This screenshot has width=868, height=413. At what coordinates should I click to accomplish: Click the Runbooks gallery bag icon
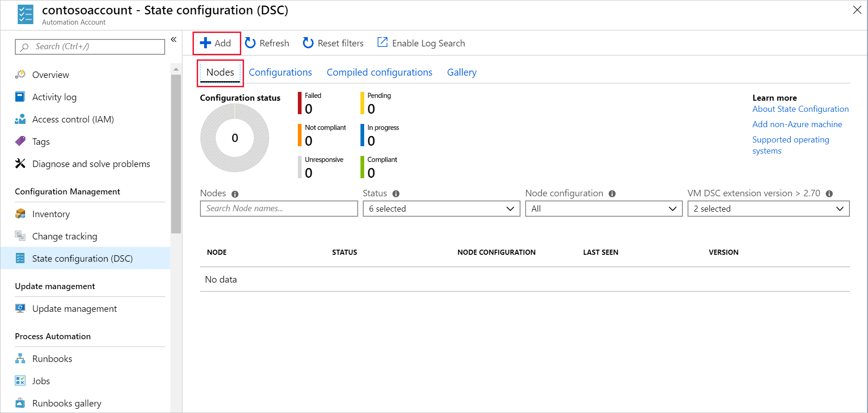tap(20, 403)
